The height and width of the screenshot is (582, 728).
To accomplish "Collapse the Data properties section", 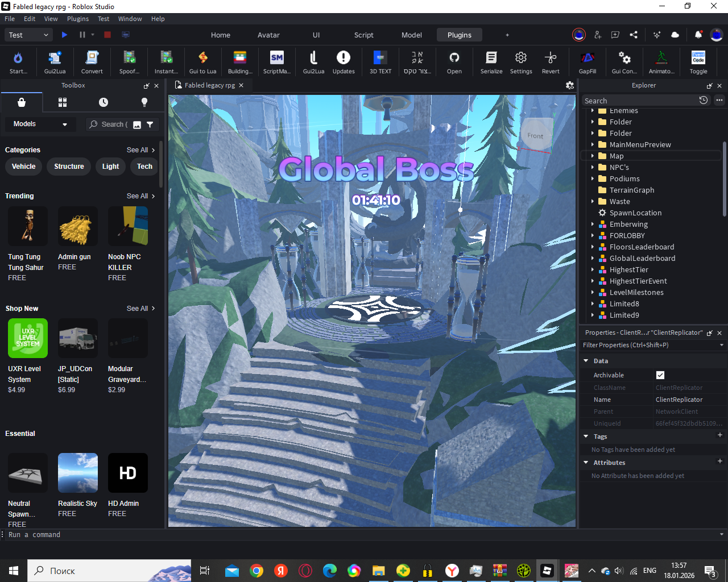I will (x=586, y=361).
